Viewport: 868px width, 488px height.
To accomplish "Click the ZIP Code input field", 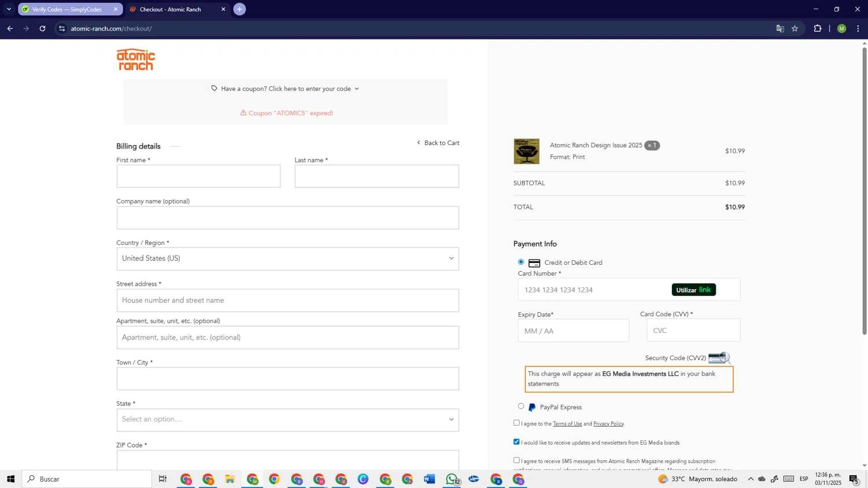I will tap(288, 460).
